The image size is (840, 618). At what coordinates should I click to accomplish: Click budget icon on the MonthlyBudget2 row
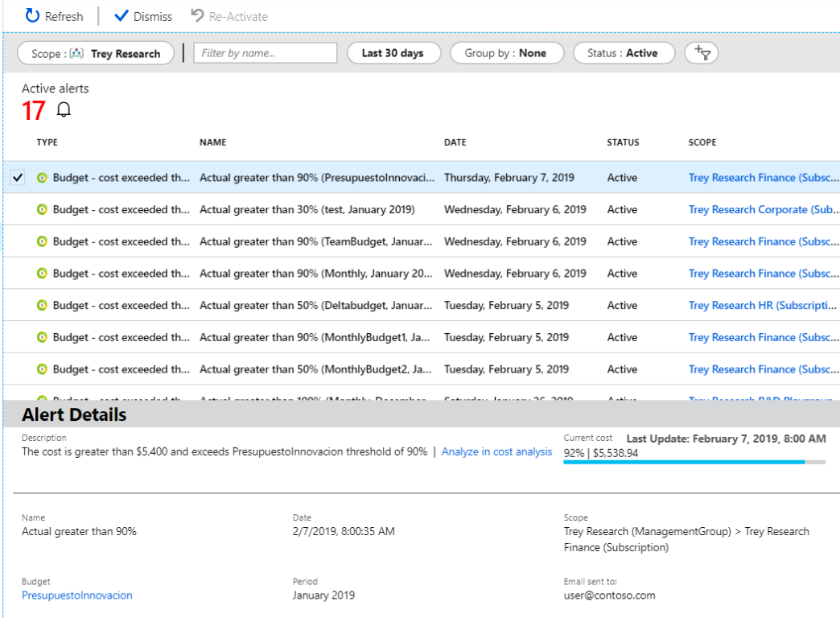click(42, 369)
